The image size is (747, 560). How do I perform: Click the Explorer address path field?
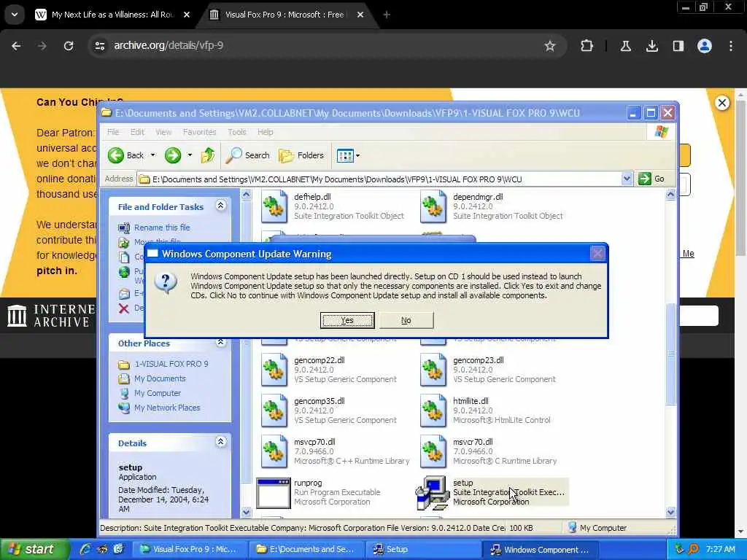point(379,179)
